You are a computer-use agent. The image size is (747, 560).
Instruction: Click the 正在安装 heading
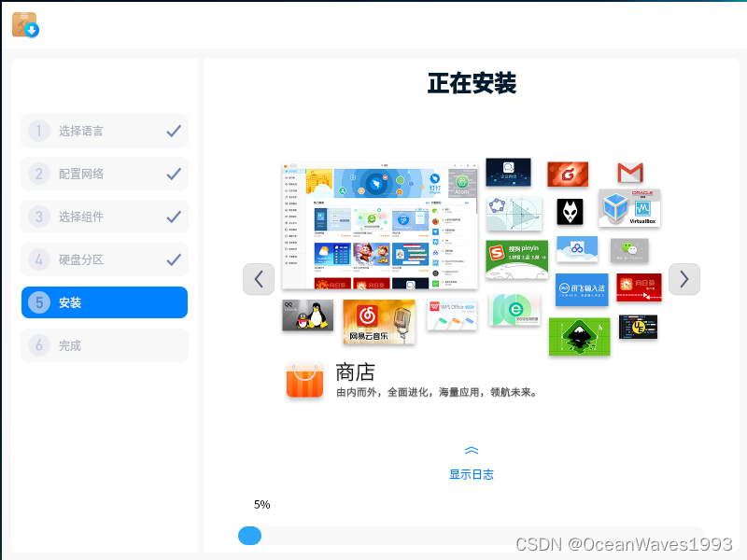472,83
